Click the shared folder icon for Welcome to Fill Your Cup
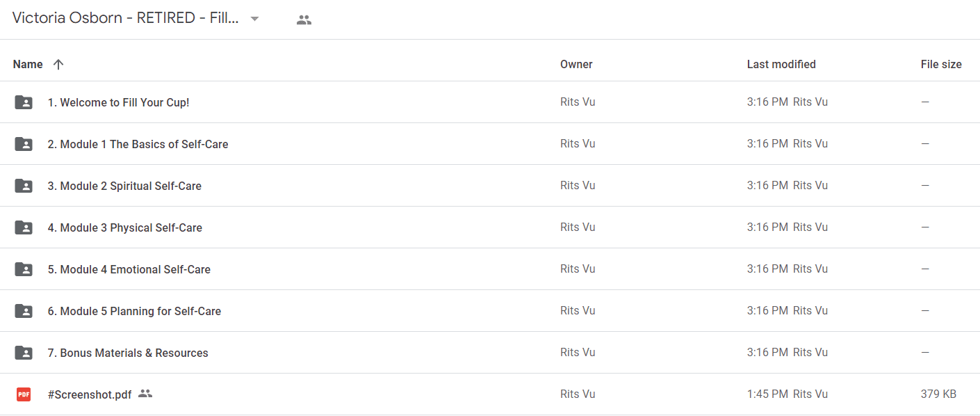This screenshot has height=416, width=980. [x=24, y=102]
